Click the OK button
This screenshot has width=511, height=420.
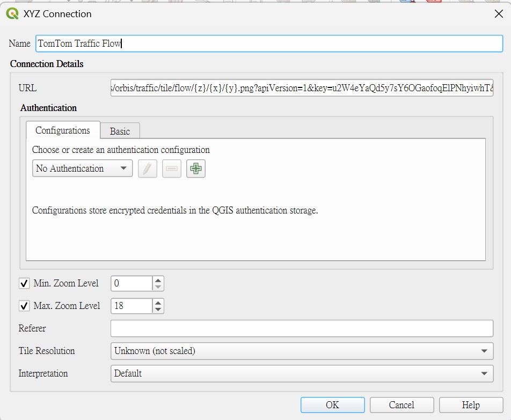pos(332,404)
